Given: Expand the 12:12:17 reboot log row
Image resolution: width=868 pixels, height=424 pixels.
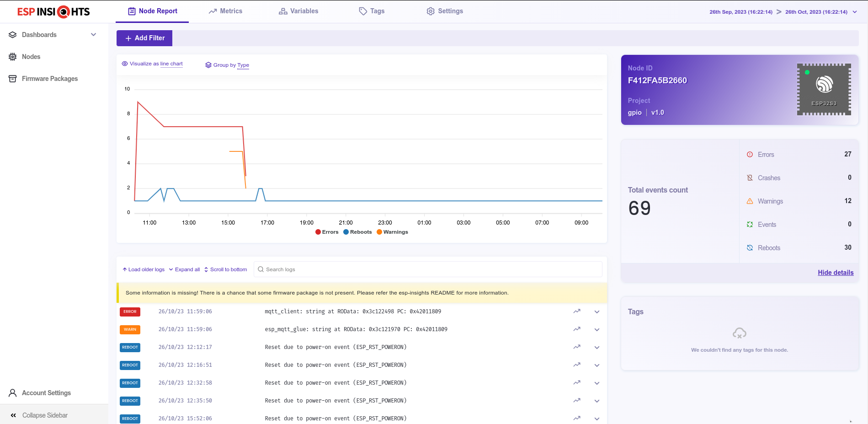Looking at the screenshot, I should coord(597,348).
